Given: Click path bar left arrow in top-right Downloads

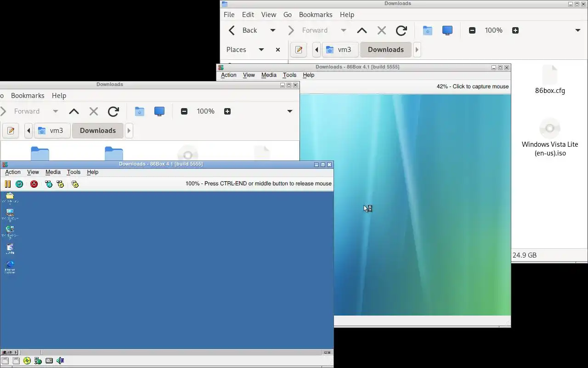Looking at the screenshot, I should click(x=317, y=50).
